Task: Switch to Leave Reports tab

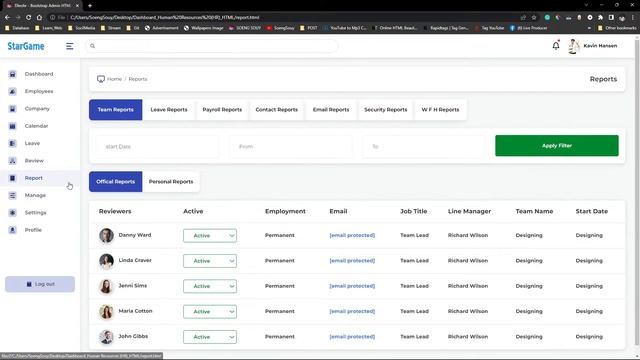Action: click(169, 110)
